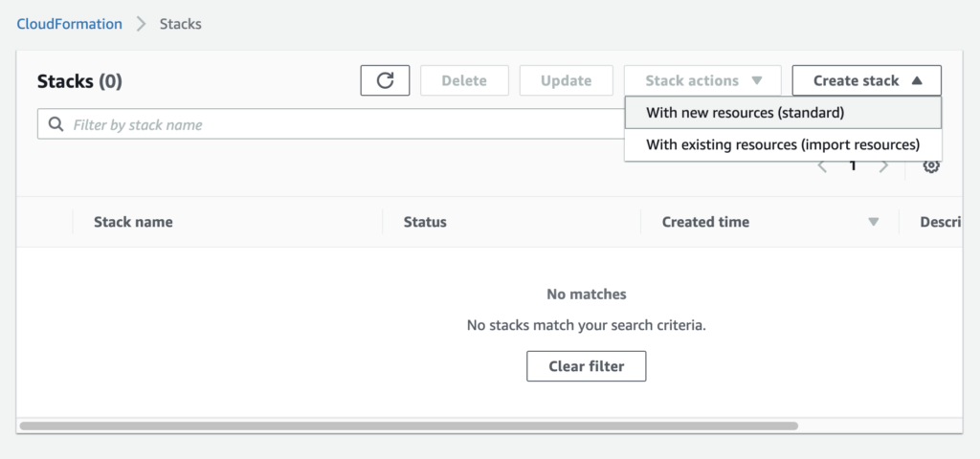Choose With existing resources (import resources)
Viewport: 980px width, 459px height.
(x=783, y=145)
